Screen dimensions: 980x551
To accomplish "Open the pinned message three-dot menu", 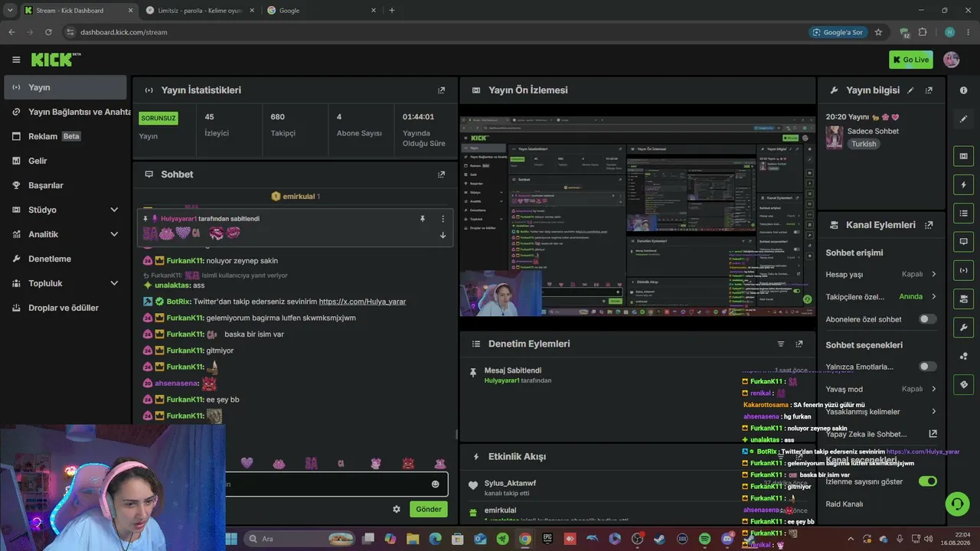I will click(x=443, y=219).
